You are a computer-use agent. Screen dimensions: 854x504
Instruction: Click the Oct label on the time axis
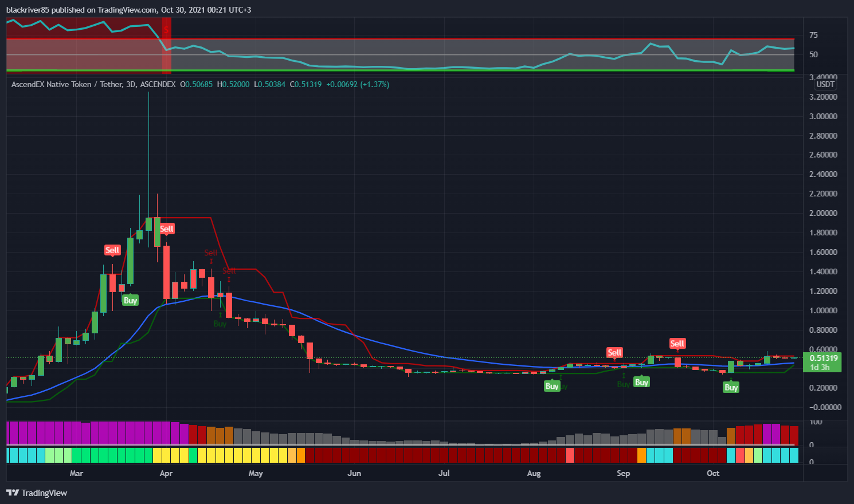point(713,473)
